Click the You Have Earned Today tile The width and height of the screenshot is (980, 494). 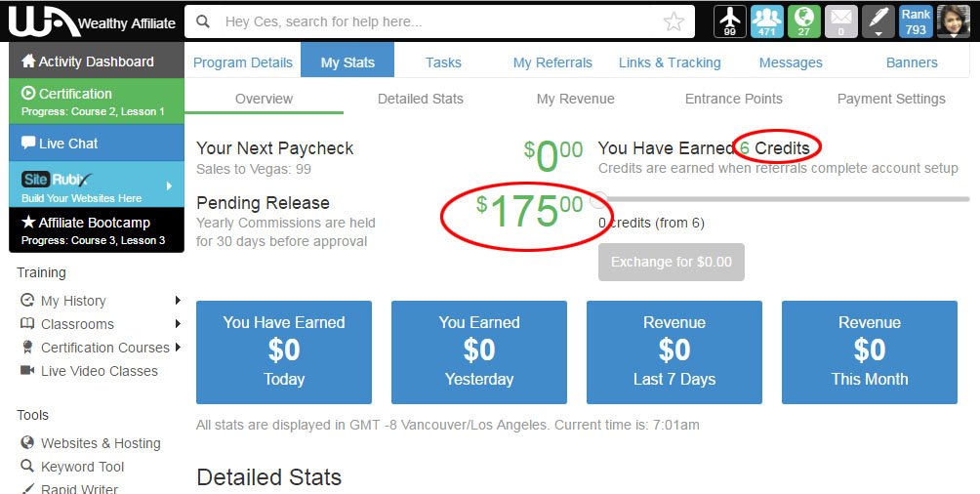284,352
